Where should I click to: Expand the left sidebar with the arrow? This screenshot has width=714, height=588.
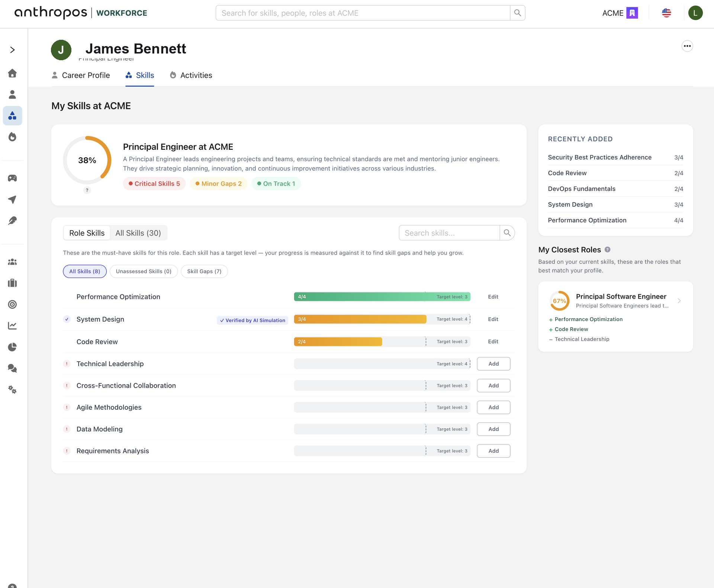click(12, 50)
